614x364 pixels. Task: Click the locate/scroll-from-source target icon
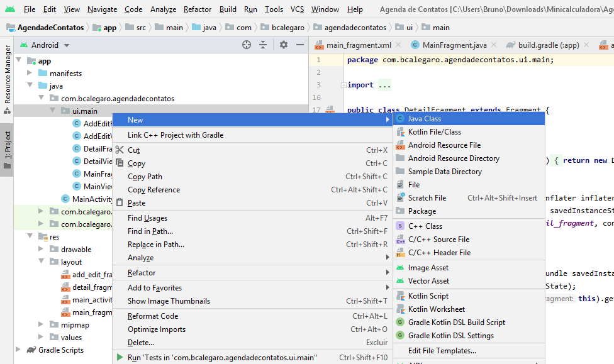pos(247,45)
